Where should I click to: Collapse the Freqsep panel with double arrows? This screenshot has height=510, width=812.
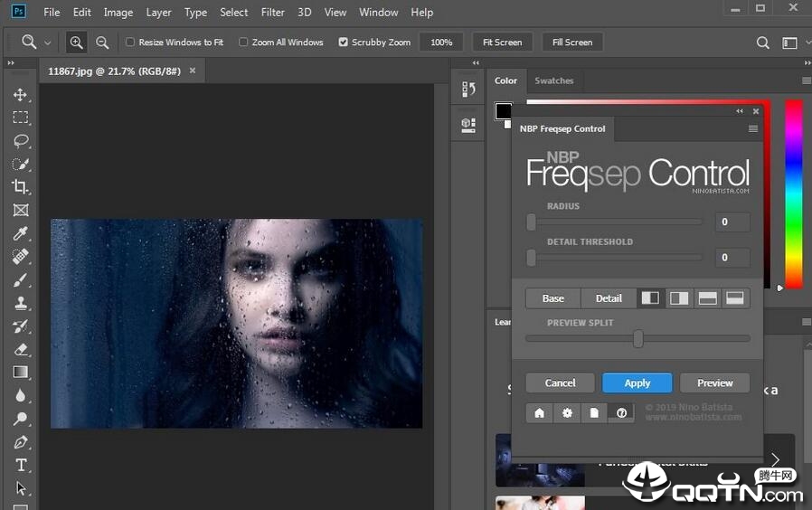pyautogui.click(x=740, y=111)
